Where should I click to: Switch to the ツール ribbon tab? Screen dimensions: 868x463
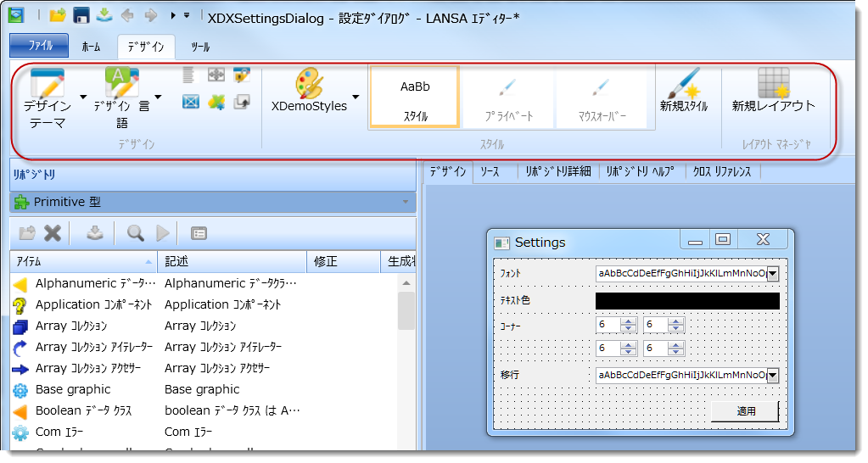tap(200, 47)
